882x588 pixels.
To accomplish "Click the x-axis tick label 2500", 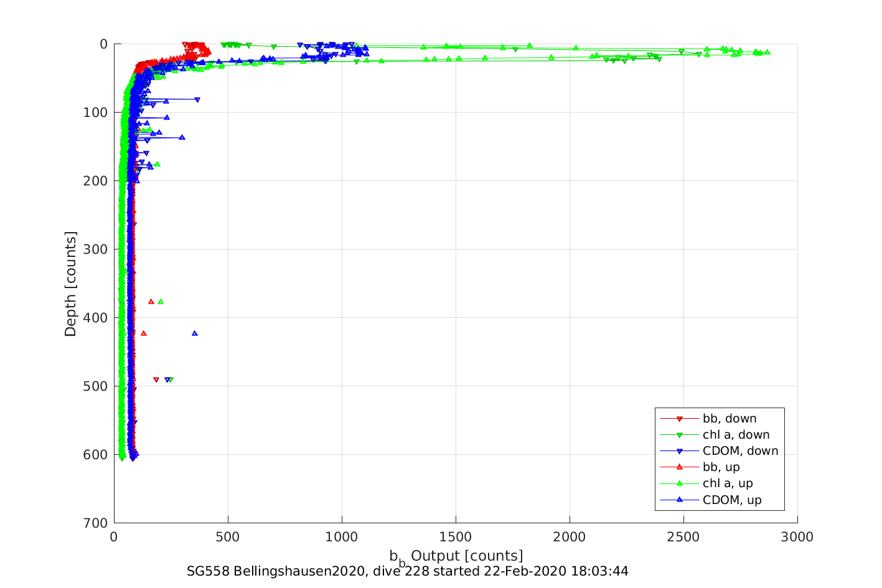I will [683, 537].
